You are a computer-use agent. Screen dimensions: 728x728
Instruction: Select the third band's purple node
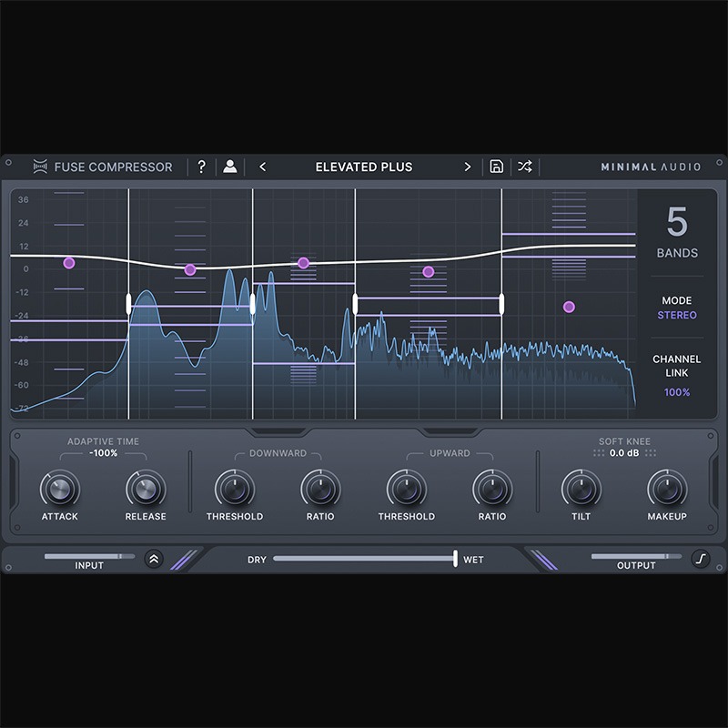303,263
